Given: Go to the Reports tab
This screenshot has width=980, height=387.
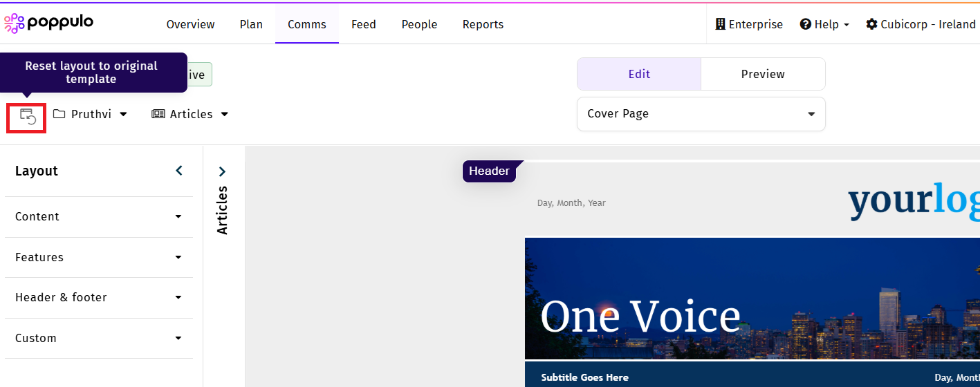Looking at the screenshot, I should coord(483,24).
